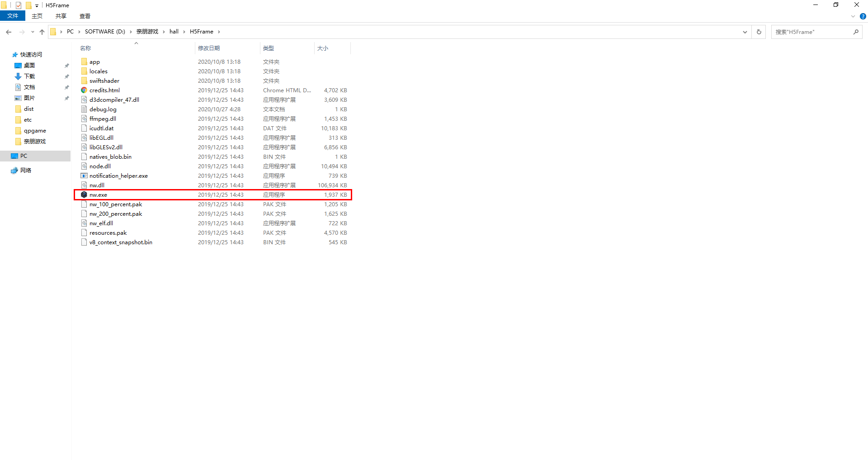
Task: Select 快速访问 in the navigation pane
Action: point(27,54)
